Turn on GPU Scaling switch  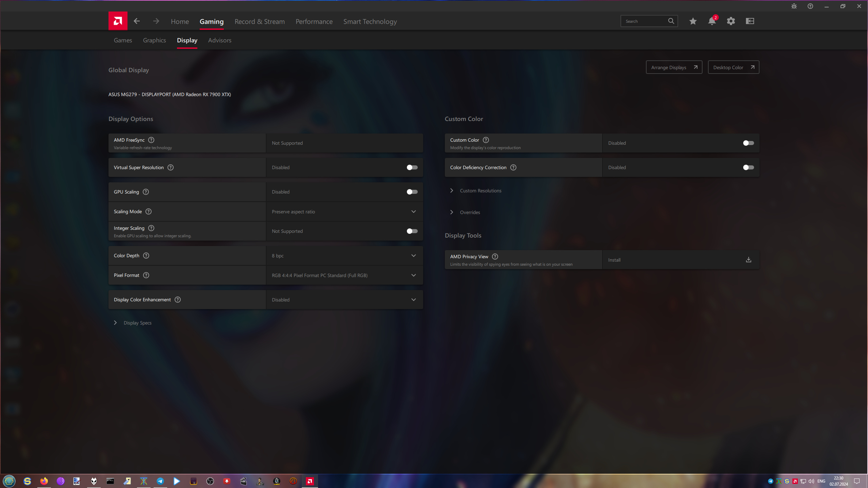412,192
